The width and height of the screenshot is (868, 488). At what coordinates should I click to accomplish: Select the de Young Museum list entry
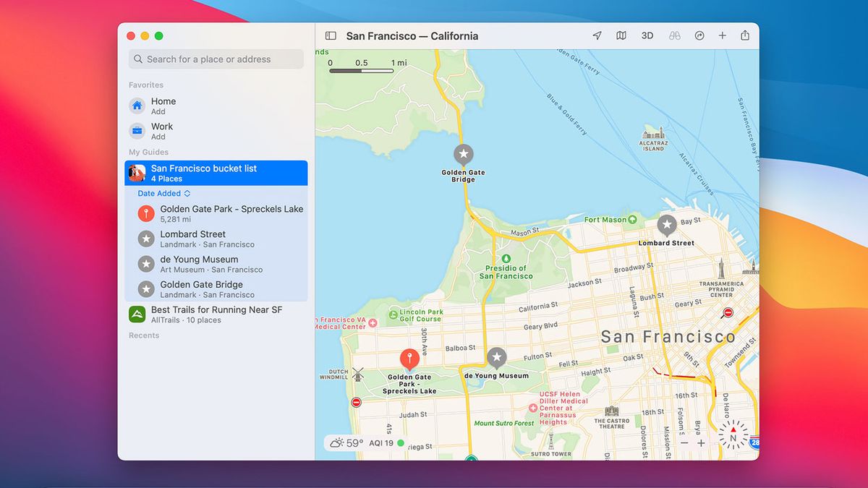(203, 264)
